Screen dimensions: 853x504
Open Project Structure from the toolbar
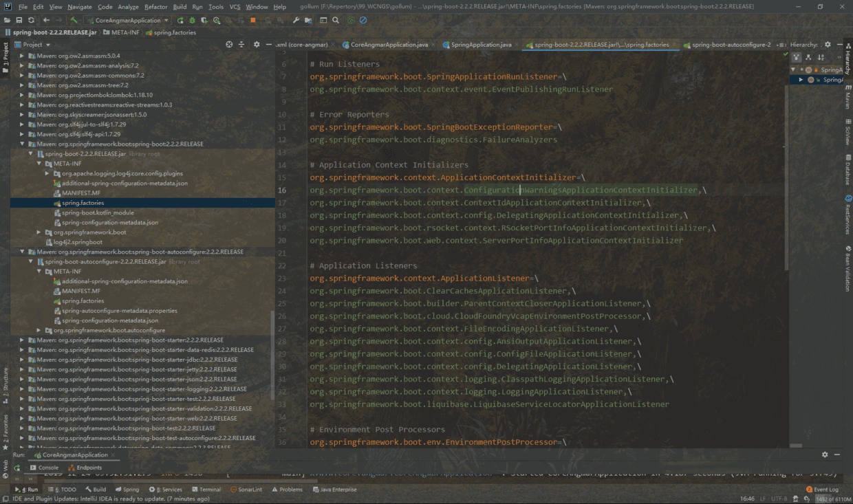point(309,20)
